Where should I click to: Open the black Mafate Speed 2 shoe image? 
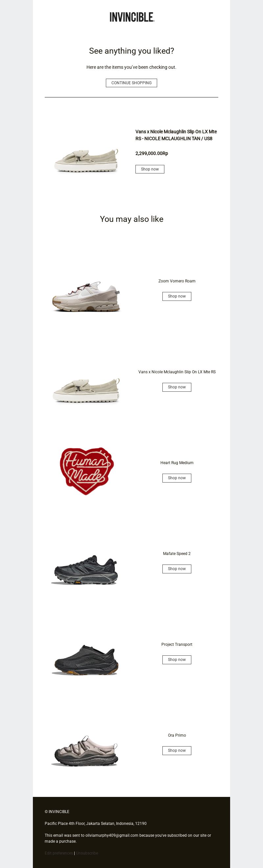coord(85,569)
